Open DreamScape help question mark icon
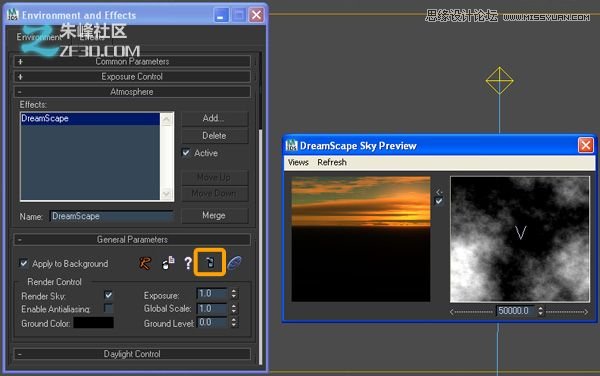600x376 pixels. tap(188, 263)
